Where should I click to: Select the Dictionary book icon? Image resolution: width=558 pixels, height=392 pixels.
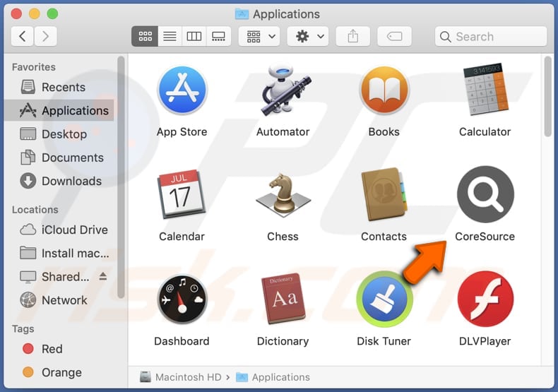click(x=283, y=299)
